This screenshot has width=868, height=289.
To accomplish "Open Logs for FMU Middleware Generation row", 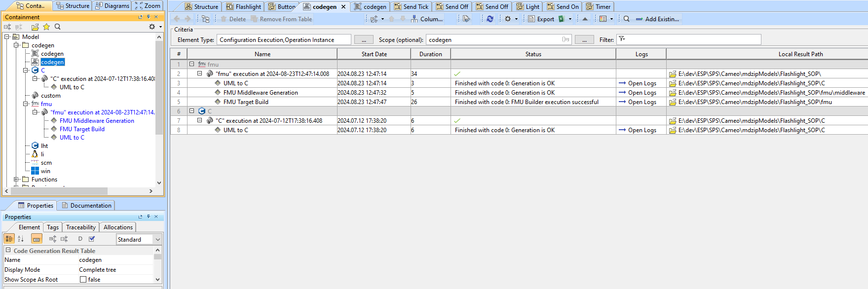I will [638, 93].
